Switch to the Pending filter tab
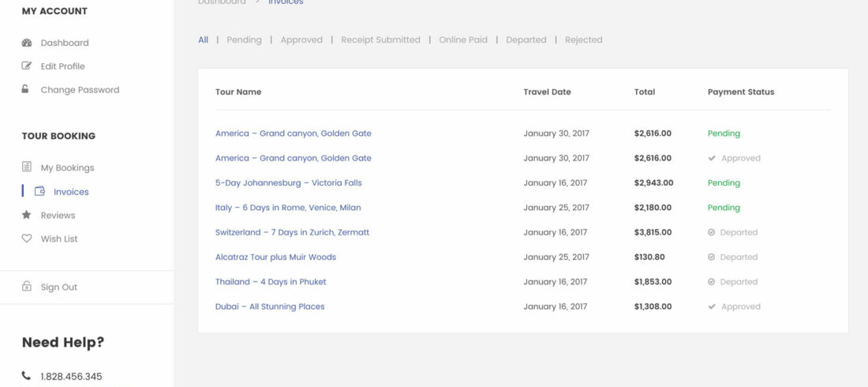 click(x=244, y=39)
